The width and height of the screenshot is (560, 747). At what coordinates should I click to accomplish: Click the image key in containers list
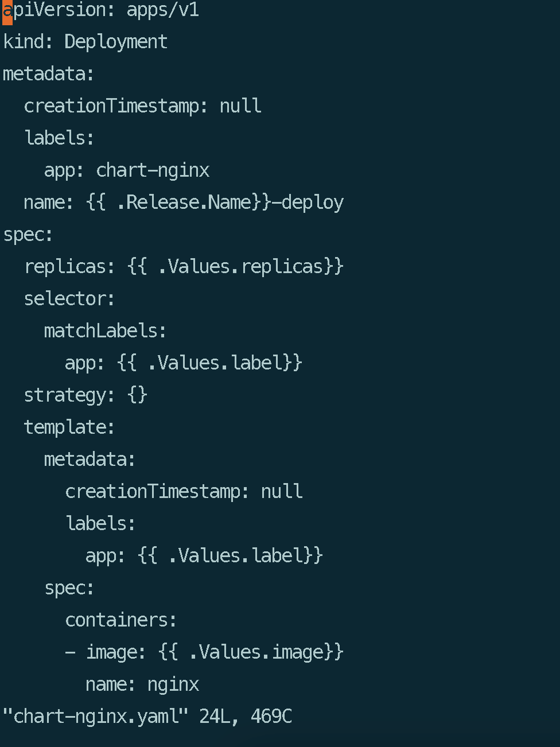coord(111,652)
